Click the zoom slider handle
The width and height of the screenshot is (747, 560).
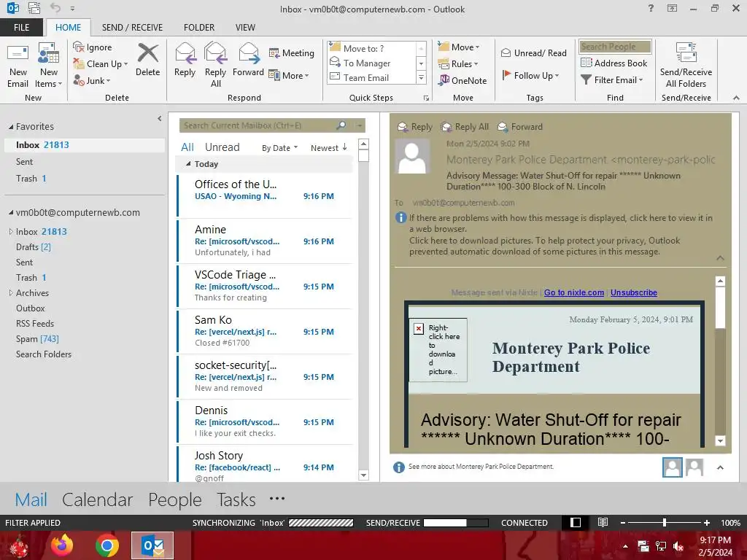pos(664,522)
